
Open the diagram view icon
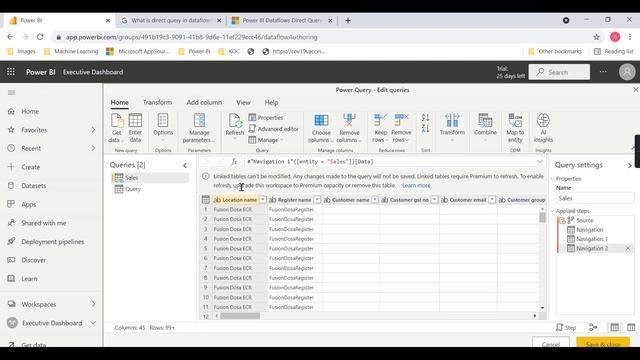click(593, 327)
